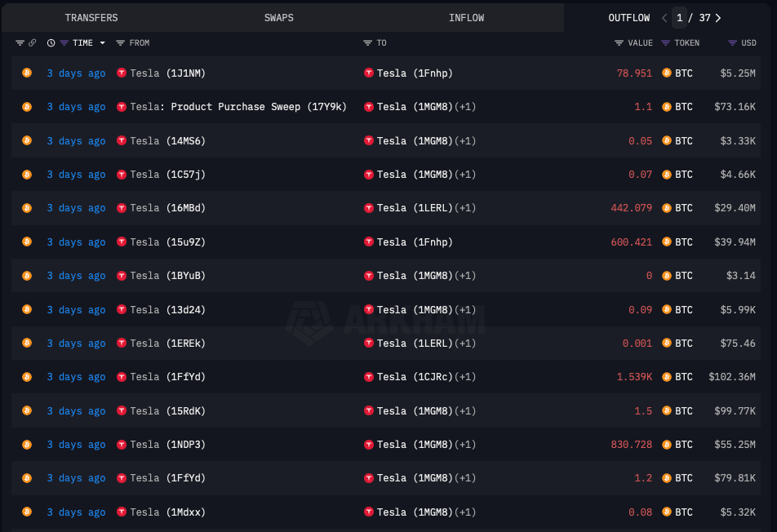Open '3 days ago' timestamp in Tesla (1BYuB) row
777x532 pixels.
[x=77, y=276]
